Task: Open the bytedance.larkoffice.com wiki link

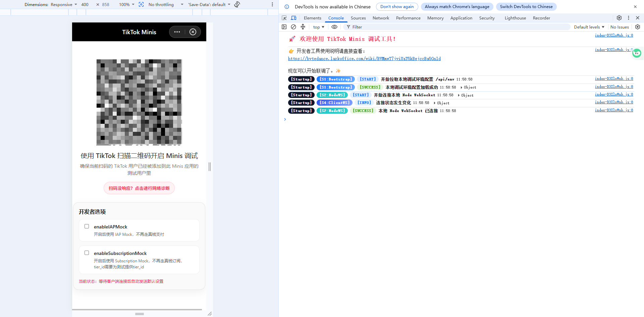Action: [364, 59]
